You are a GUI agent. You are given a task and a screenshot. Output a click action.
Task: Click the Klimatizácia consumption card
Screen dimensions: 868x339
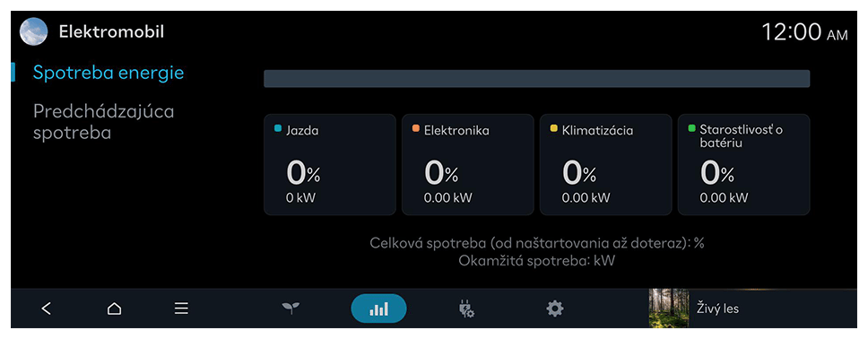[x=605, y=164]
